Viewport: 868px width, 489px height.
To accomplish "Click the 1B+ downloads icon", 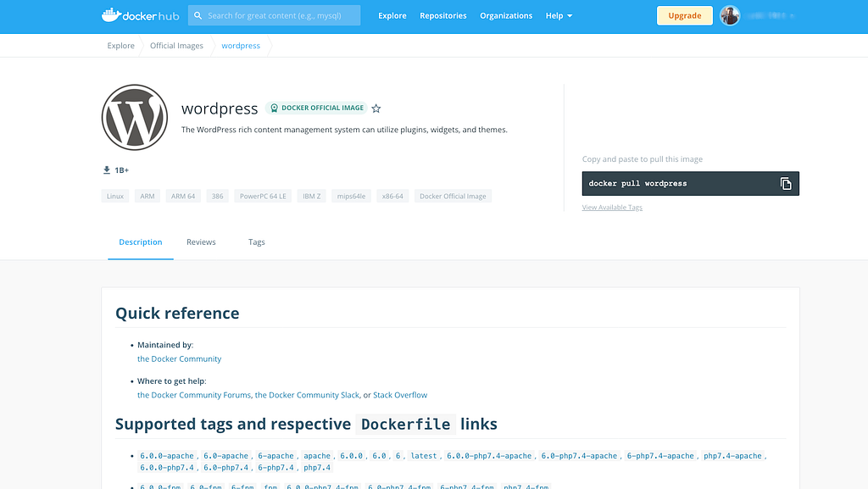I will pyautogui.click(x=107, y=169).
